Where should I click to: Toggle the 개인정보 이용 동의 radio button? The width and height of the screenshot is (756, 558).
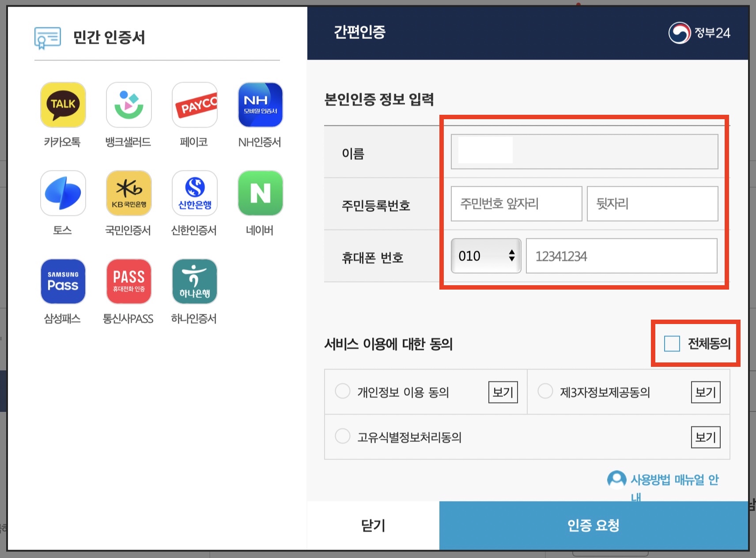coord(343,391)
